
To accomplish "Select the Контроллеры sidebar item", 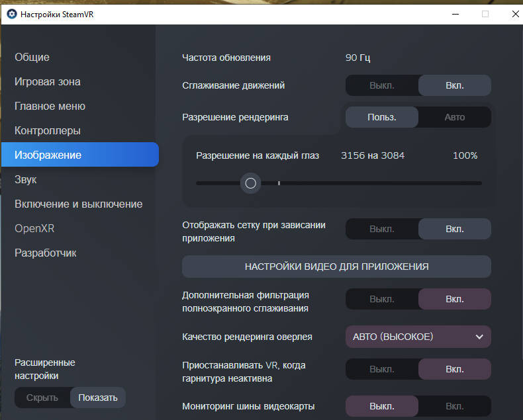I will click(x=48, y=131).
